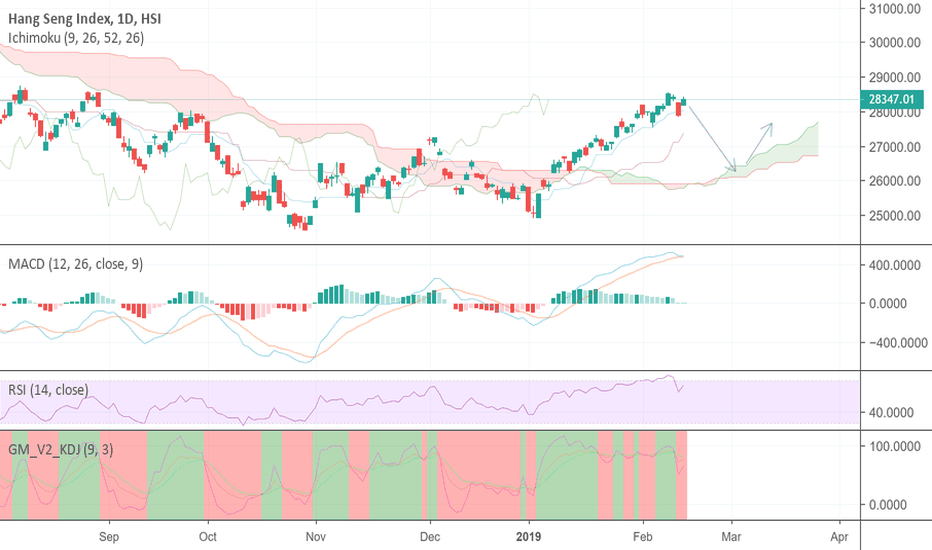Click the KDJ 0.0000 axis label

pos(887,505)
